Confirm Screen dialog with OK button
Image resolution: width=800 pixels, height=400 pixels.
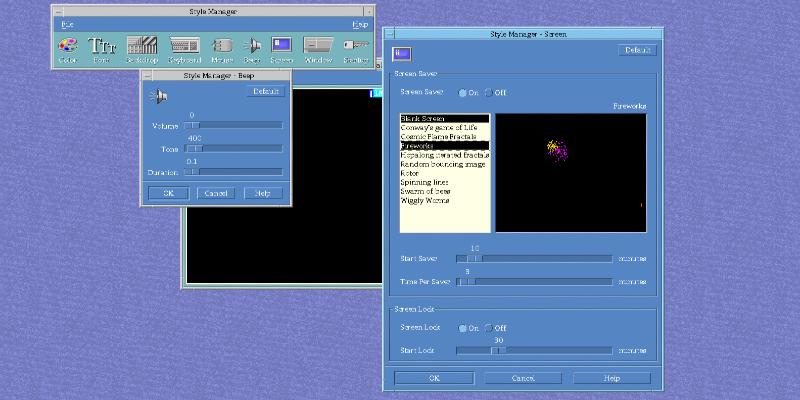click(434, 378)
